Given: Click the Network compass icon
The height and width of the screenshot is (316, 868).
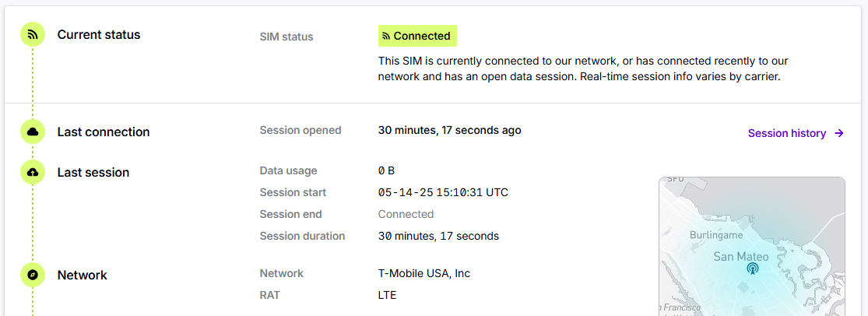Looking at the screenshot, I should pyautogui.click(x=33, y=275).
